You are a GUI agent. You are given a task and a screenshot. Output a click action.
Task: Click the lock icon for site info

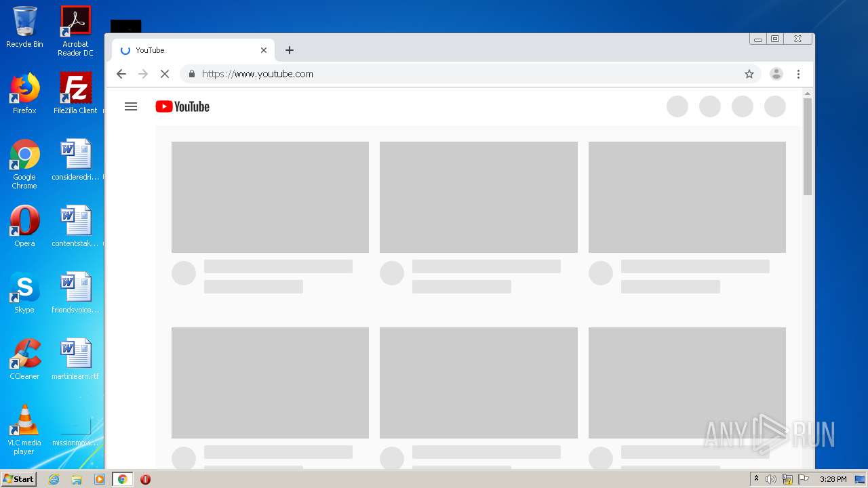click(192, 74)
